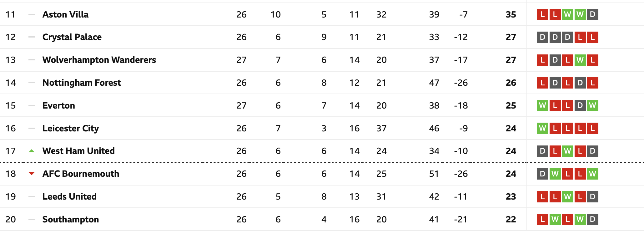644x234 pixels.
Task: Open the Leicester City team link
Action: pos(71,128)
